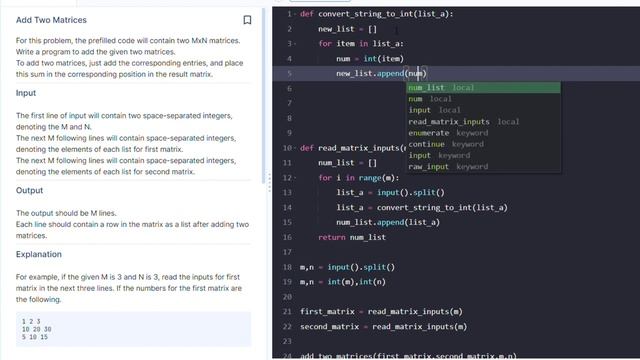Click the Output section heading

pyautogui.click(x=29, y=191)
